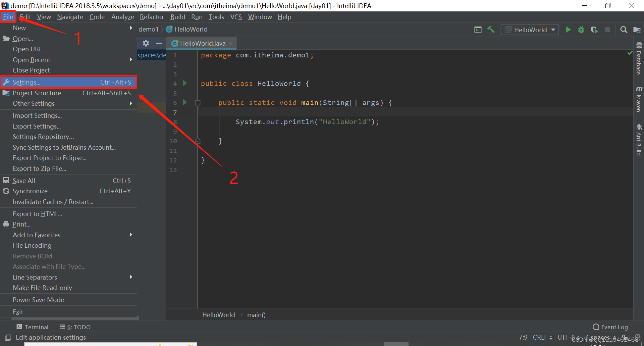Click main() in editor breadcrumb
The image size is (644, 346).
(256, 315)
